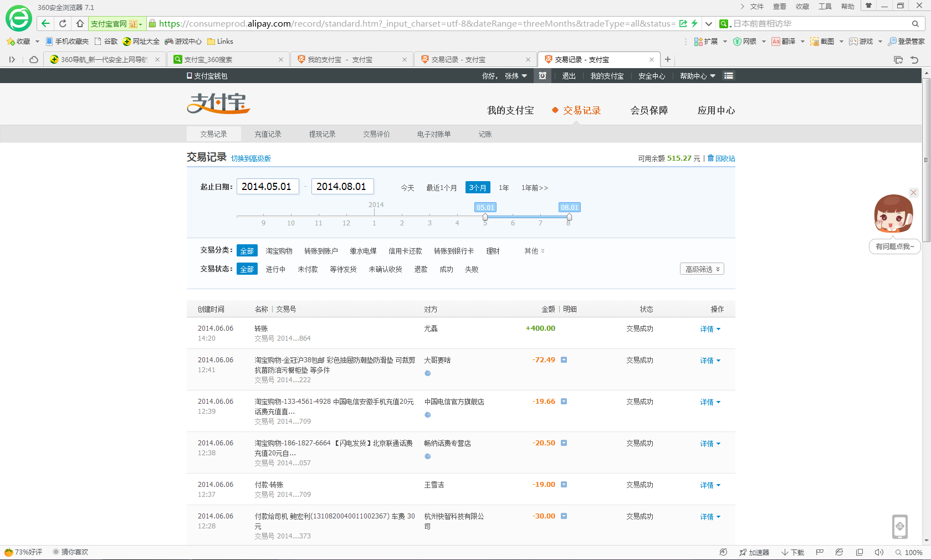Click the cartoon girl help assistant
Viewport: 931px width, 560px height.
coord(893,214)
